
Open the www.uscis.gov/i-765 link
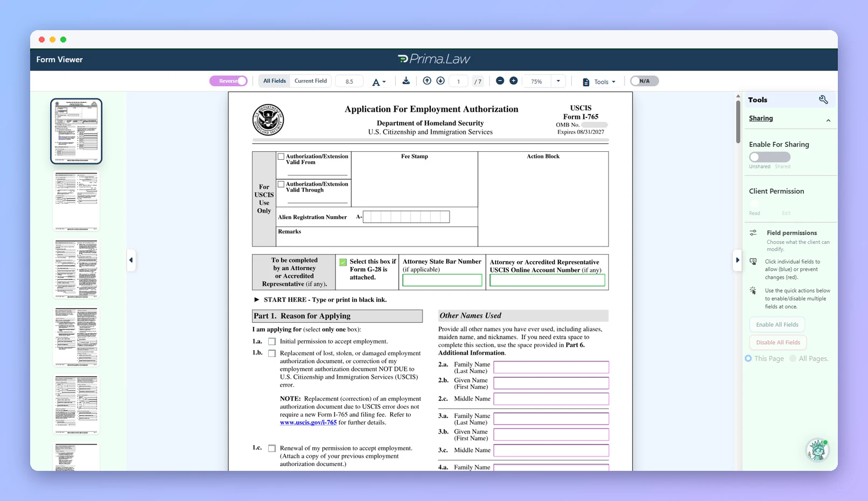point(308,422)
